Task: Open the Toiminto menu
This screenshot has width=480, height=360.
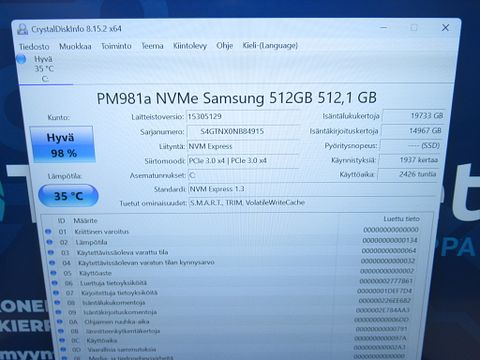Action: point(116,46)
